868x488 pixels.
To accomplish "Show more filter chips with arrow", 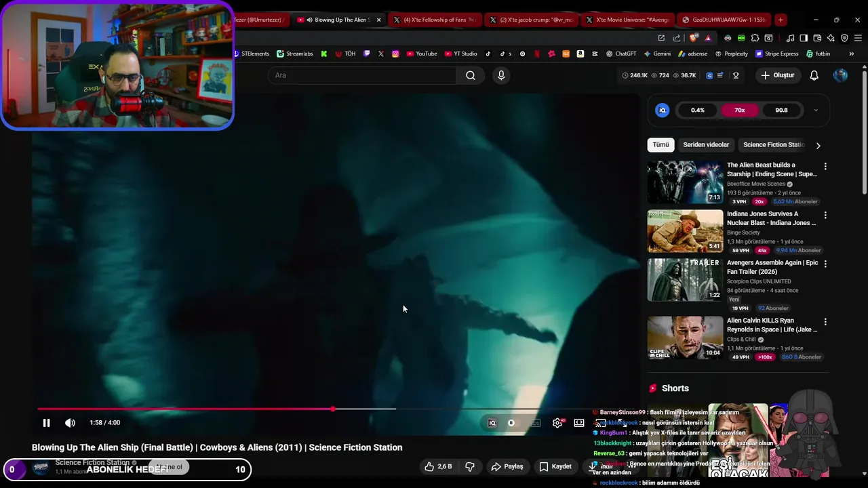I will [x=818, y=145].
